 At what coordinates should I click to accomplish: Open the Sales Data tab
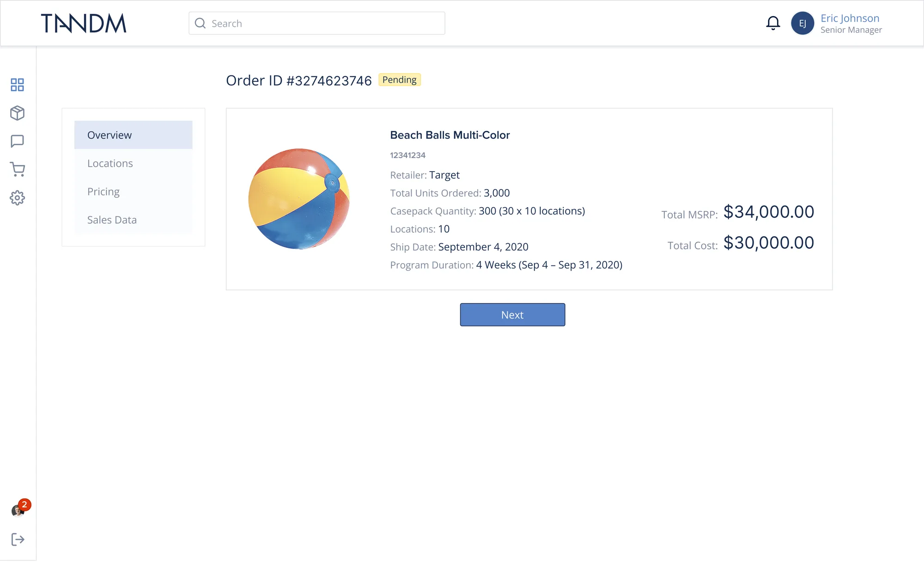point(133,220)
